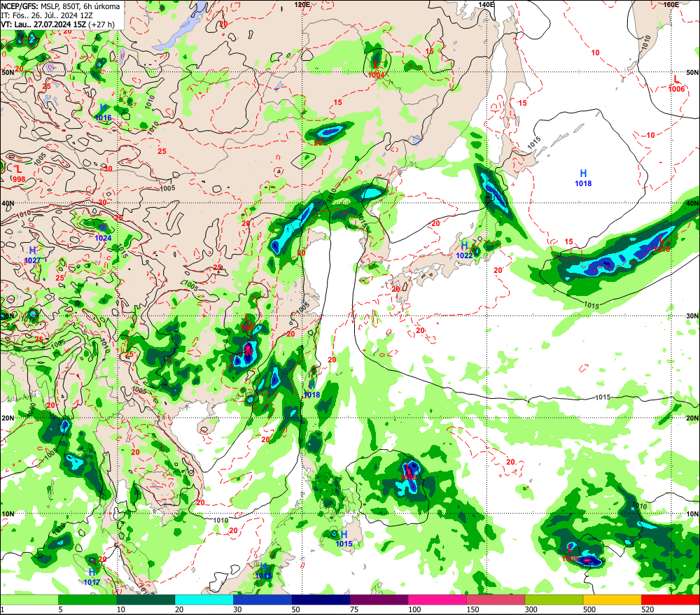Image resolution: width=700 pixels, height=615 pixels.
Task: Click the legend value label '150'
Action: pos(472,609)
